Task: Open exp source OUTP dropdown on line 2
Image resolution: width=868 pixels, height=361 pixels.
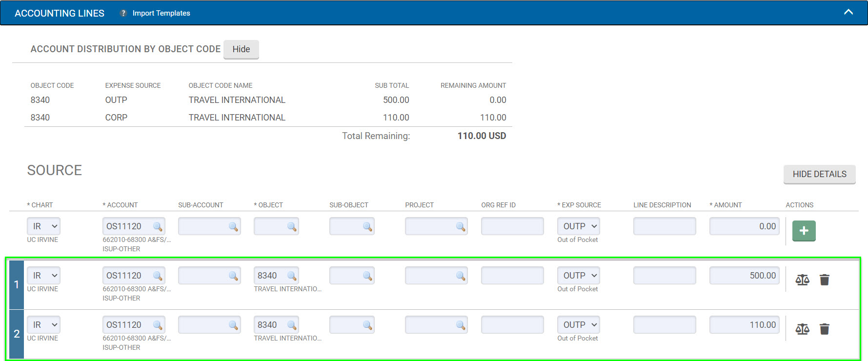Action: click(579, 325)
